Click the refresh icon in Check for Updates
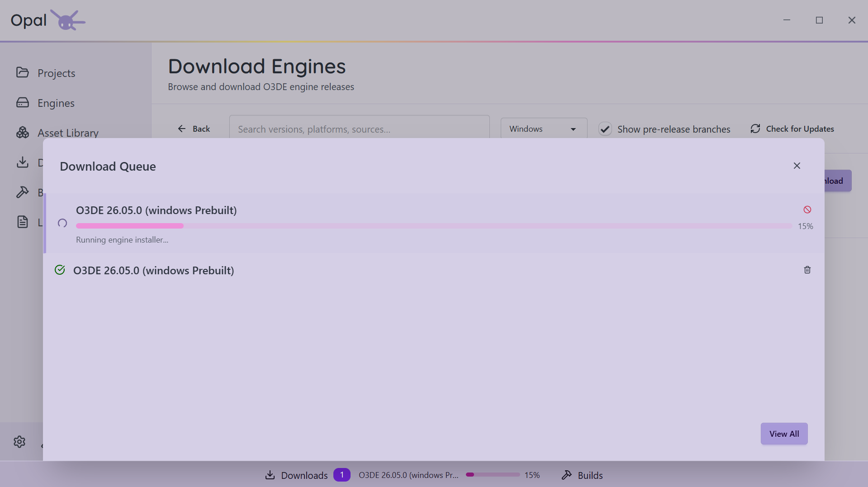The width and height of the screenshot is (868, 487). tap(755, 129)
